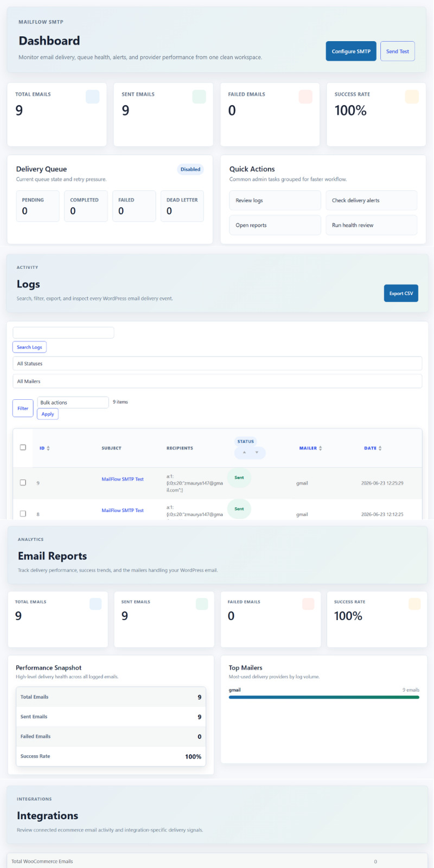Screen dimensions: 434x868
Task: Click the Delivery Queue heading
Action: (41, 169)
